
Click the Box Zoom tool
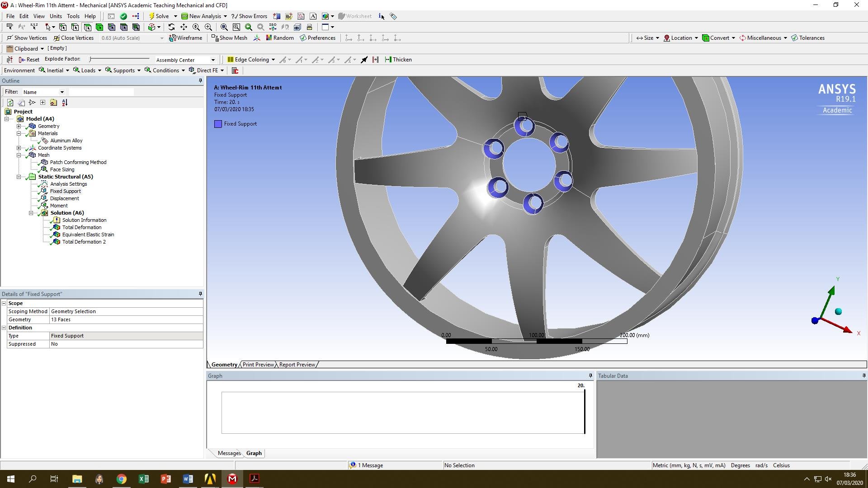(208, 27)
